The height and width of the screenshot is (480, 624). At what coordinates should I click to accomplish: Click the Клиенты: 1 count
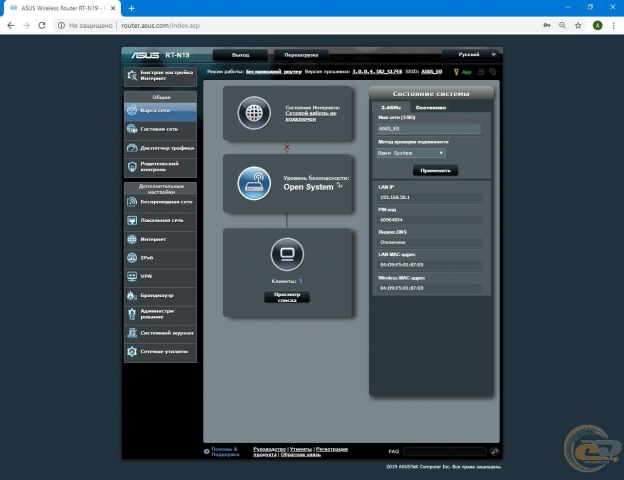[287, 281]
